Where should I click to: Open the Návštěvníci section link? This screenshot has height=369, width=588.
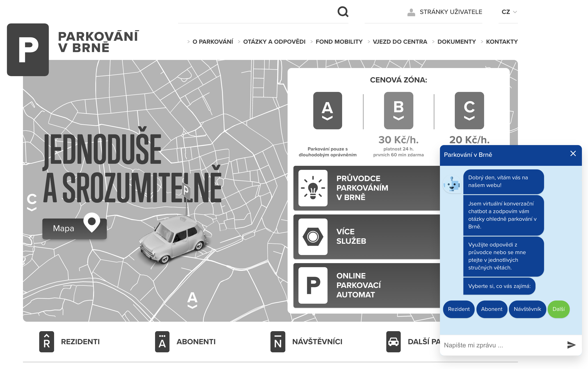pos(317,342)
